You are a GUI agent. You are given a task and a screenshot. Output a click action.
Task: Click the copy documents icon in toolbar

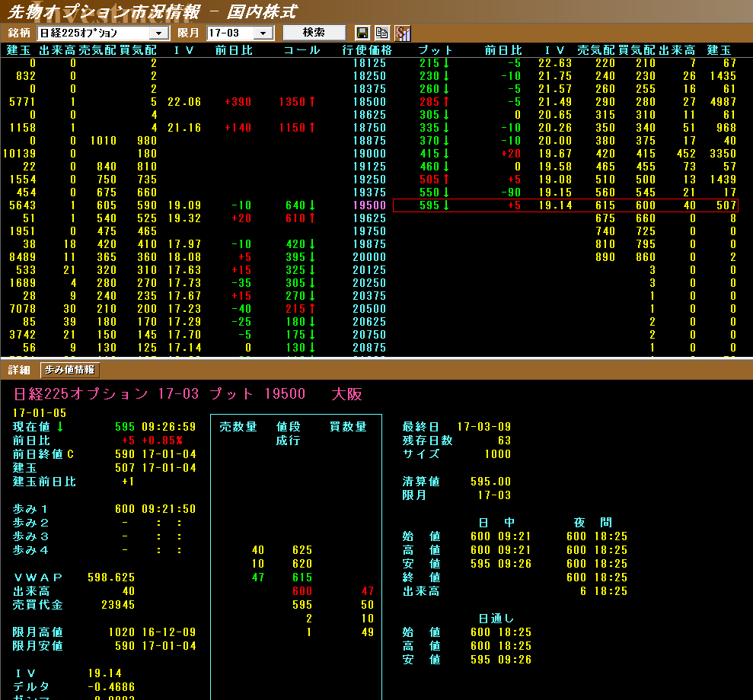381,33
